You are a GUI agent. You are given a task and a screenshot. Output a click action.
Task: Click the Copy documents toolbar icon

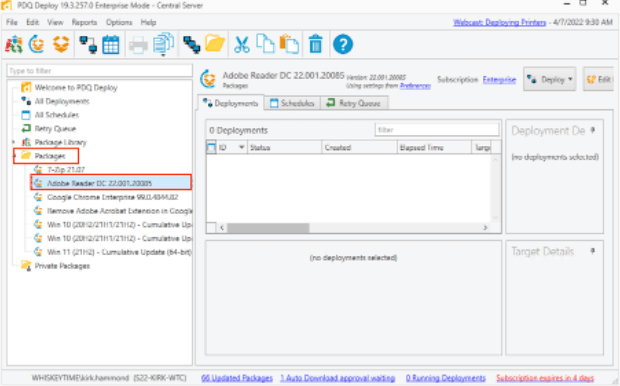pyautogui.click(x=265, y=44)
